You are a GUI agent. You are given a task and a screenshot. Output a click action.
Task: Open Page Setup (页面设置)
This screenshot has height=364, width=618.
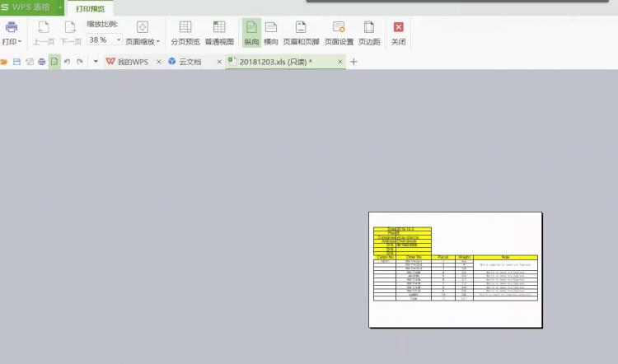pos(339,34)
